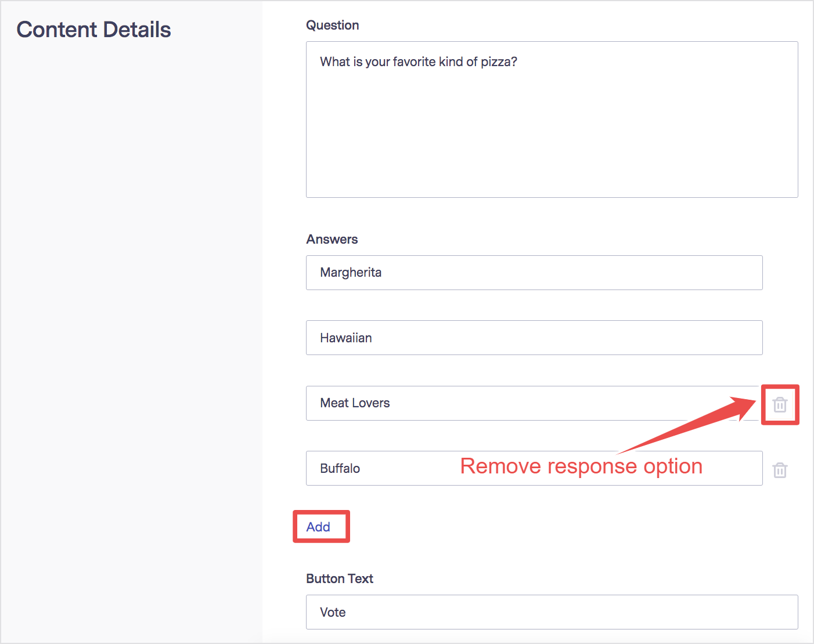
Task: Click the word "pizza" in the question text
Action: coord(495,62)
